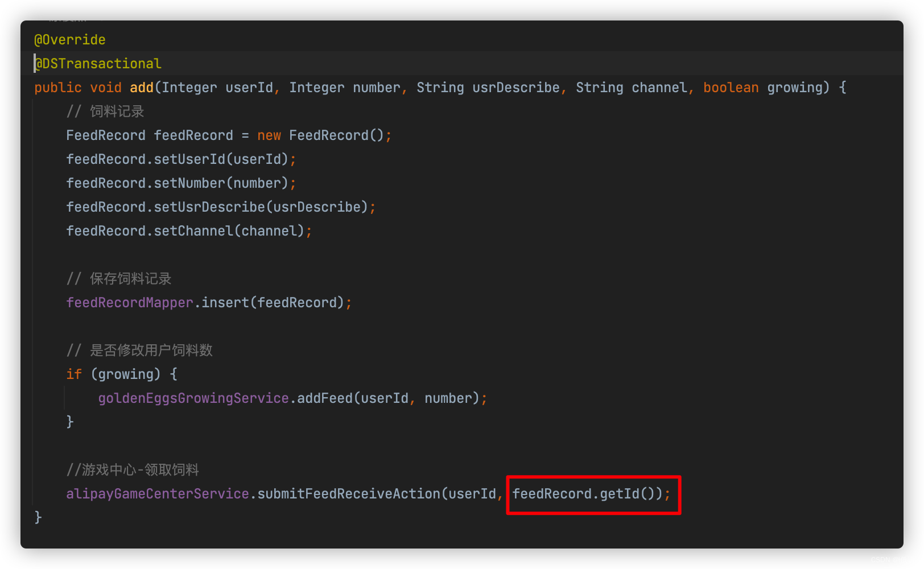Click the boolean keyword in the signature

tap(731, 88)
